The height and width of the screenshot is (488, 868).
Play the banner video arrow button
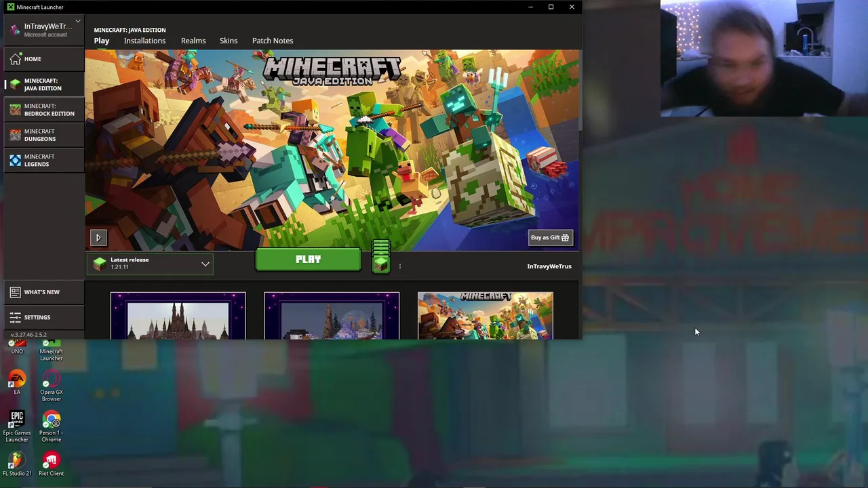(98, 238)
